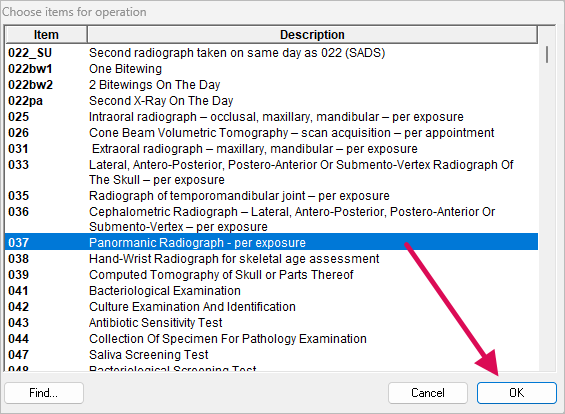Choose item 026 Cone Beam Volumetric Tomography

click(x=271, y=133)
